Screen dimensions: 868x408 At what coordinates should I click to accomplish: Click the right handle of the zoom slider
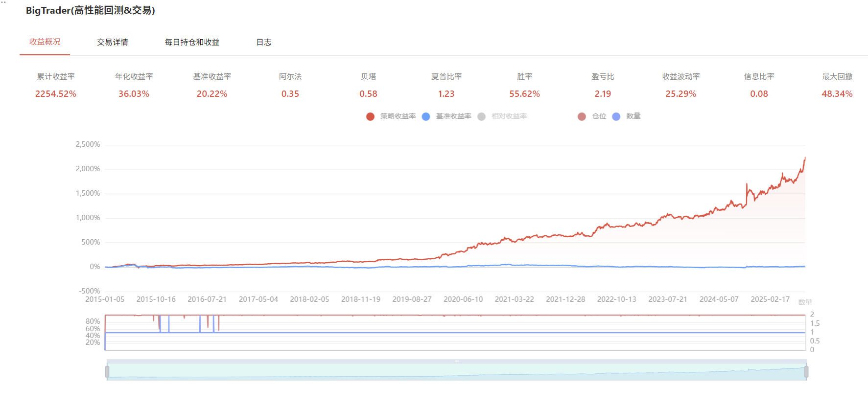[x=806, y=372]
